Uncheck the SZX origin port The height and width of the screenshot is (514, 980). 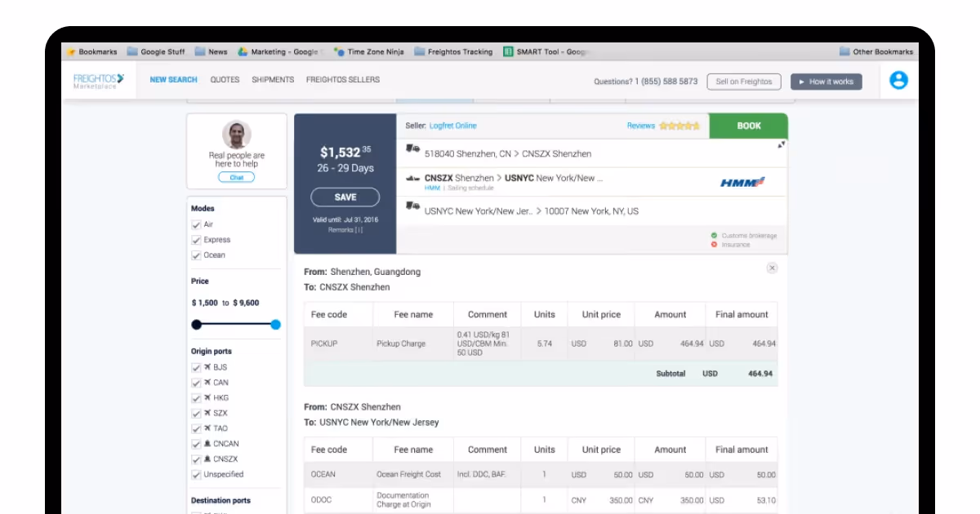tap(196, 414)
